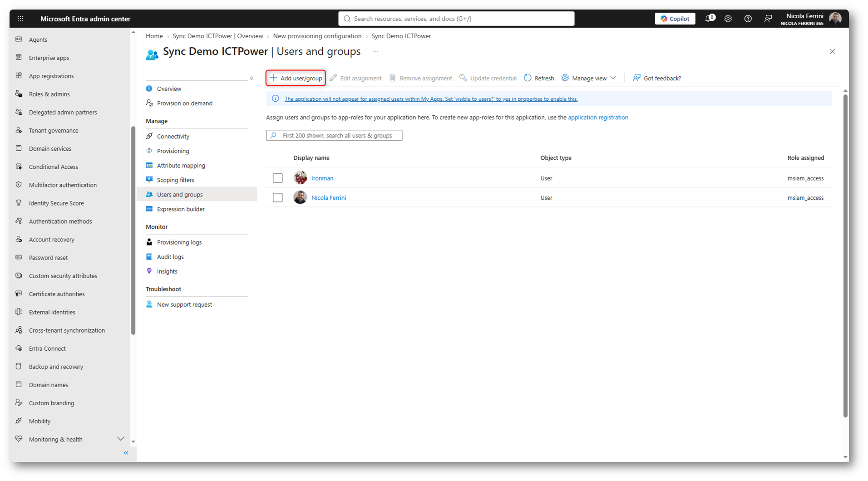
Task: Close the Users and groups blade
Action: coord(833,51)
